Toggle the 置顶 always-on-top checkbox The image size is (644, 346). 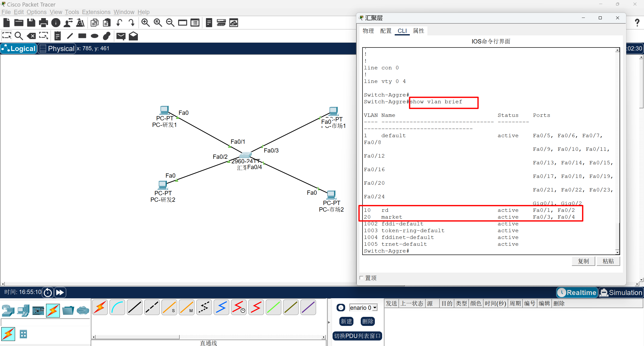coord(361,278)
